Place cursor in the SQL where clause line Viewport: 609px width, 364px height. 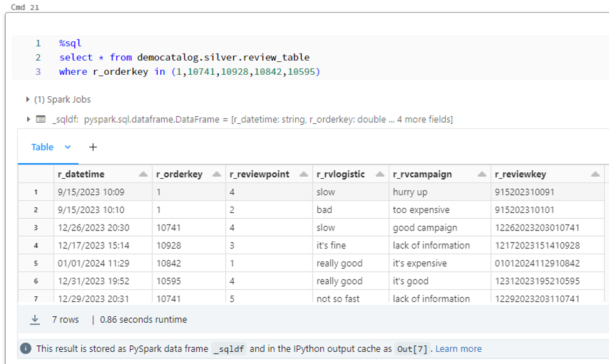189,72
